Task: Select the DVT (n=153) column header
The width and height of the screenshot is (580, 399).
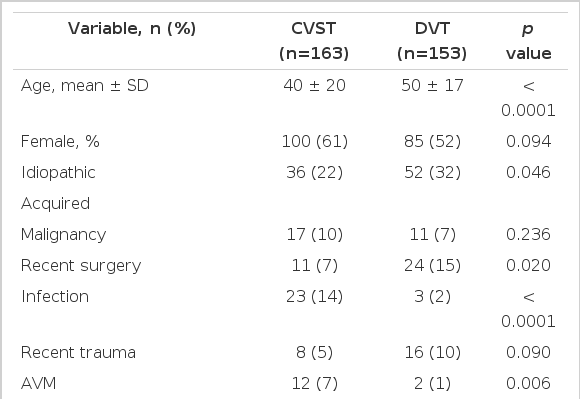Action: pos(432,41)
